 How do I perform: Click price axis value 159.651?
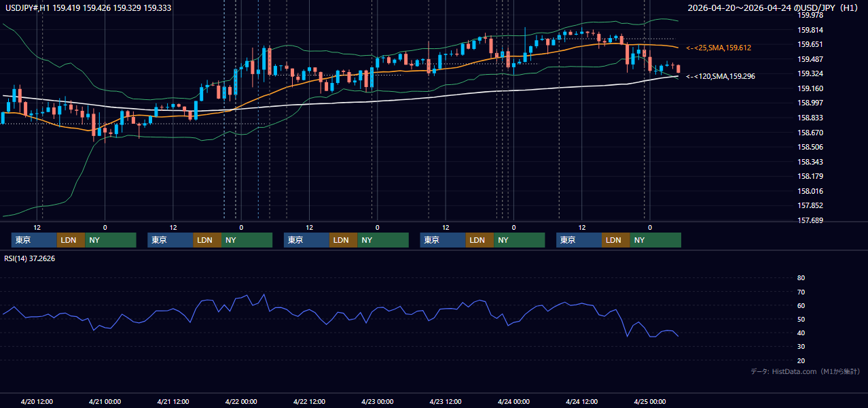(x=810, y=44)
